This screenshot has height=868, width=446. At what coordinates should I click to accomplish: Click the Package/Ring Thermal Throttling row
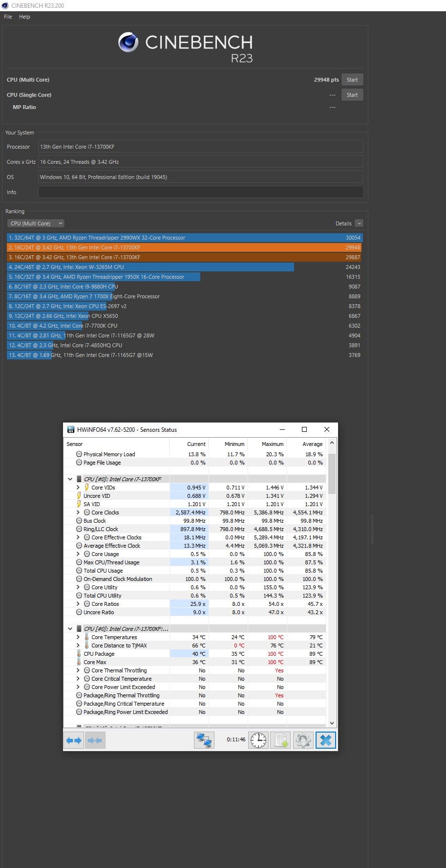click(x=195, y=695)
